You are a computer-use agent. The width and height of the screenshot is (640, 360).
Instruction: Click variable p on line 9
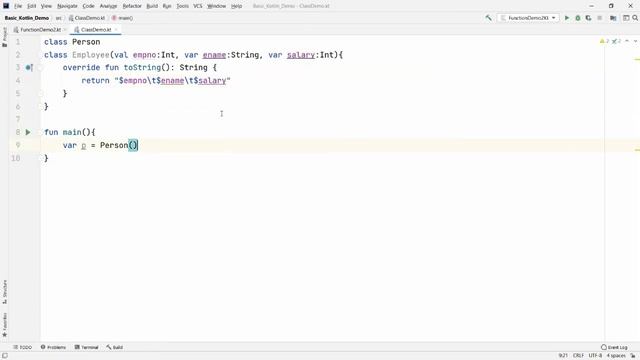83,145
